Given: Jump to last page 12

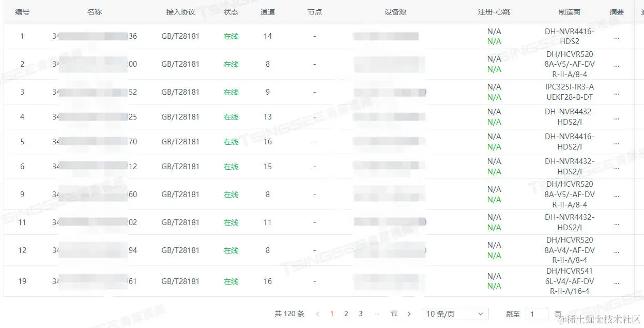Looking at the screenshot, I should (x=394, y=314).
